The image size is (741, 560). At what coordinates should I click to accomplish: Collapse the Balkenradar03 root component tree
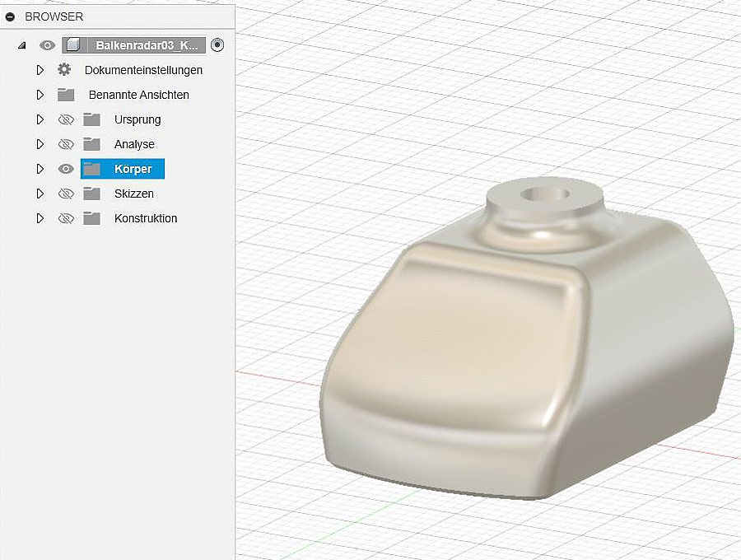coord(21,45)
